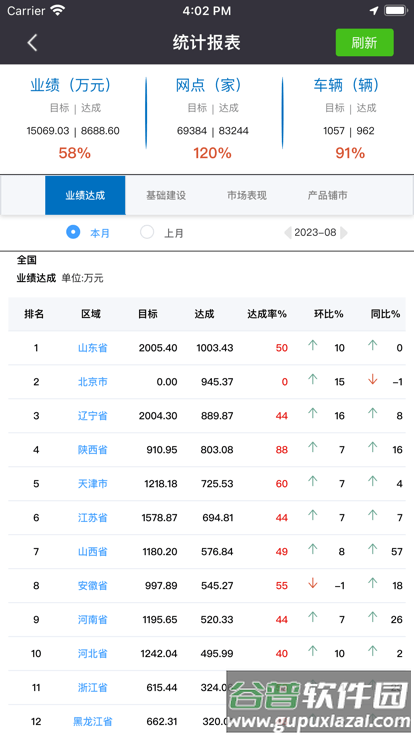This screenshot has width=414, height=736.
Task: Open 河南省 region link
Action: (x=92, y=620)
